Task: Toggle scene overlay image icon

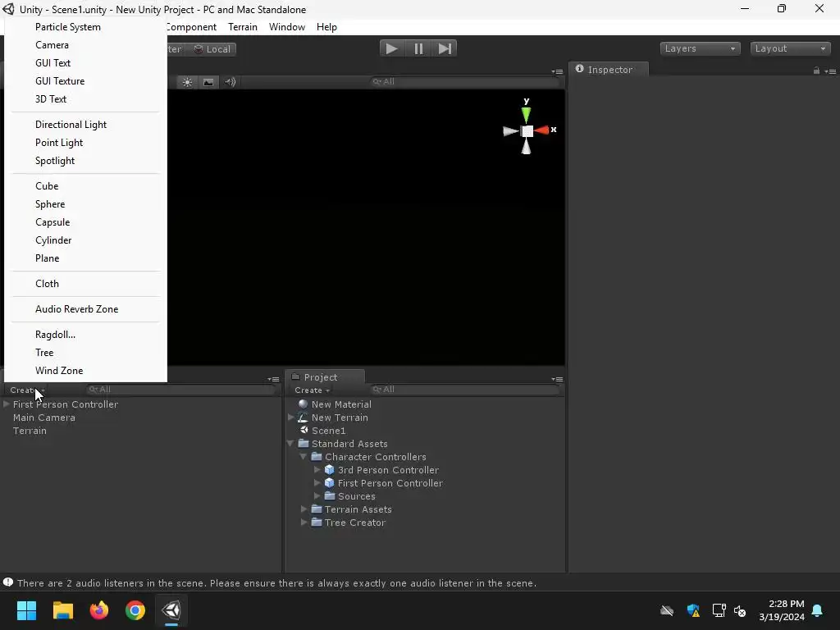Action: [208, 82]
